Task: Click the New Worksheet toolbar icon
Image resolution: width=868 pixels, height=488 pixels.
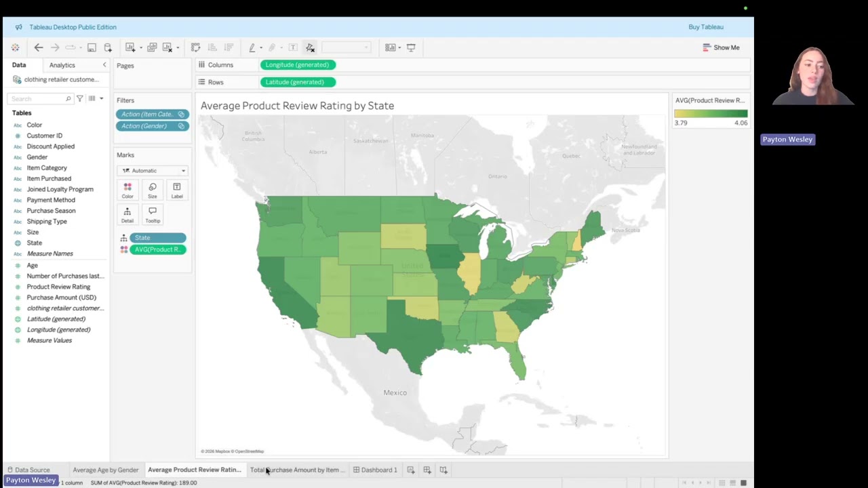Action: 130,47
